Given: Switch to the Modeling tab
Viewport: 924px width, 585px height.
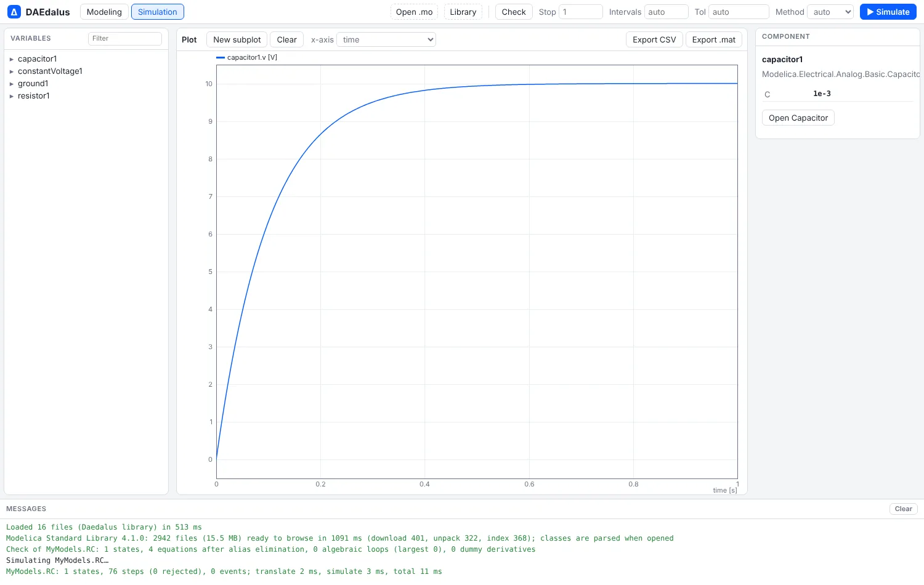Looking at the screenshot, I should (x=104, y=12).
